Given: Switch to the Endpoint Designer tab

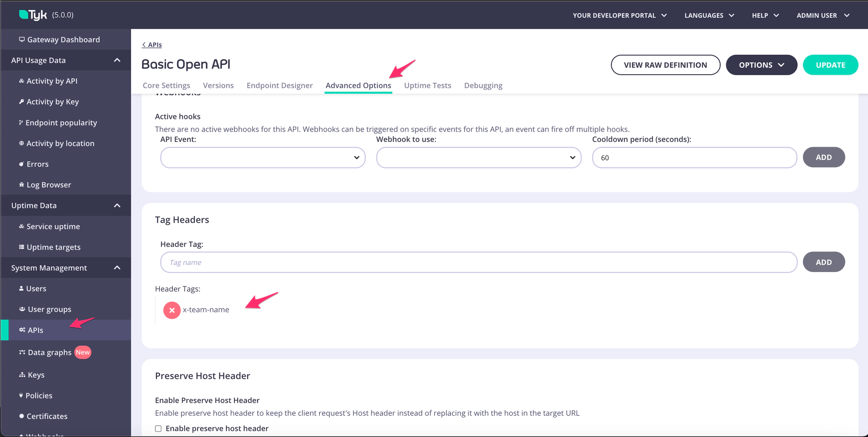Looking at the screenshot, I should 279,85.
